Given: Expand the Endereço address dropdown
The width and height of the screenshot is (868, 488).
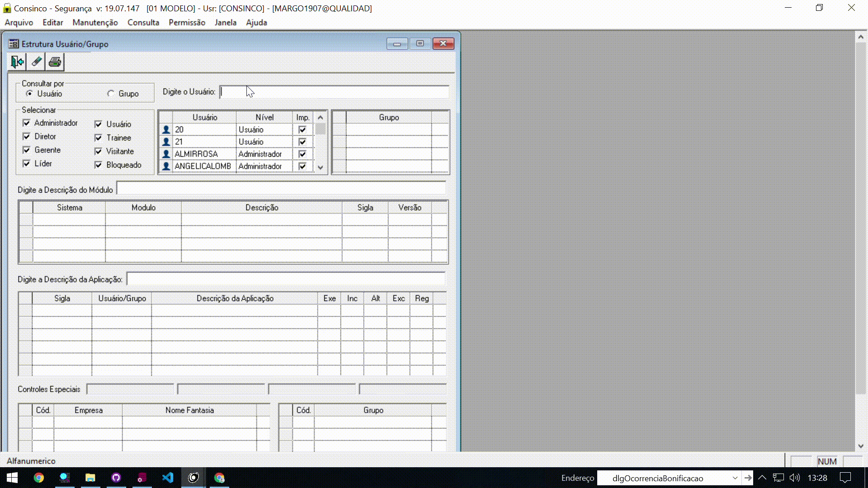Looking at the screenshot, I should pyautogui.click(x=735, y=478).
